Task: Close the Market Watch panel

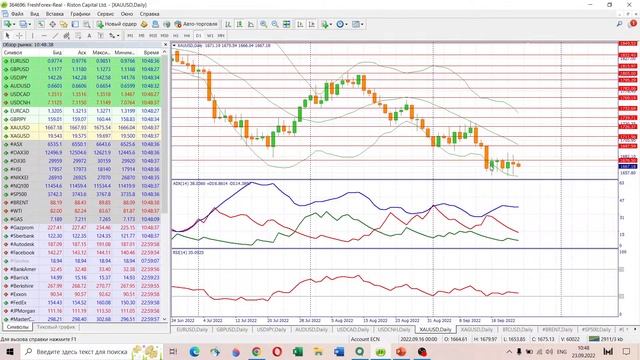Action: (x=165, y=44)
